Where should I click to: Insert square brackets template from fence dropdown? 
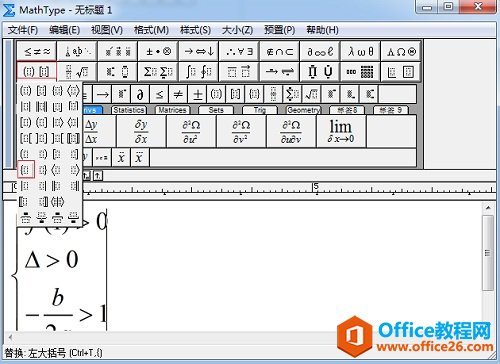(x=41, y=91)
